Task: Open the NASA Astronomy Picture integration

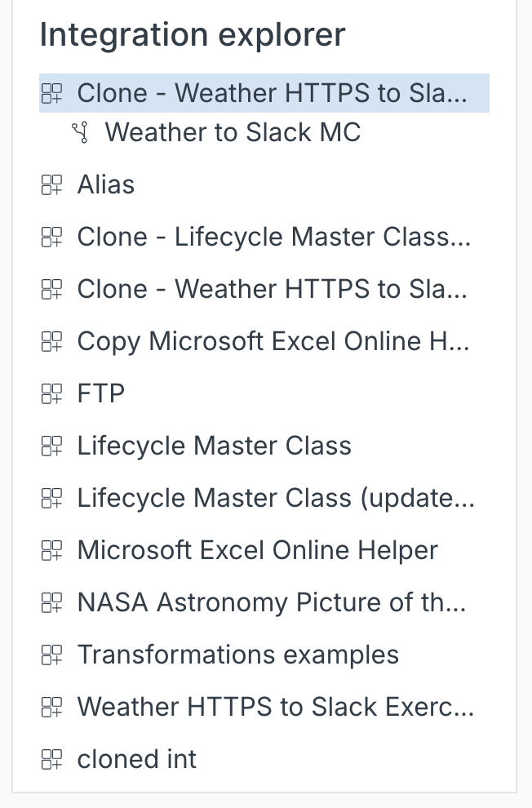Action: pyautogui.click(x=271, y=603)
